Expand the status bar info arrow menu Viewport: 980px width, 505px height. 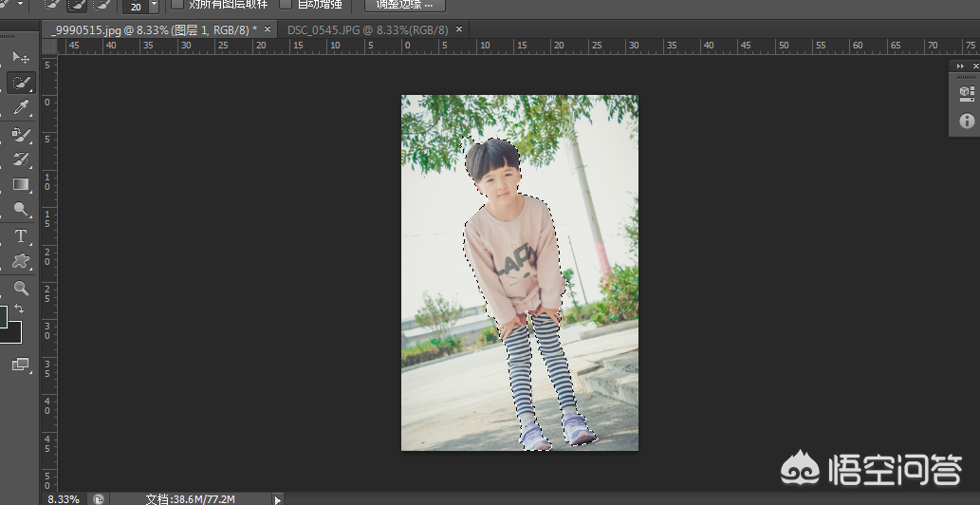pyautogui.click(x=277, y=498)
